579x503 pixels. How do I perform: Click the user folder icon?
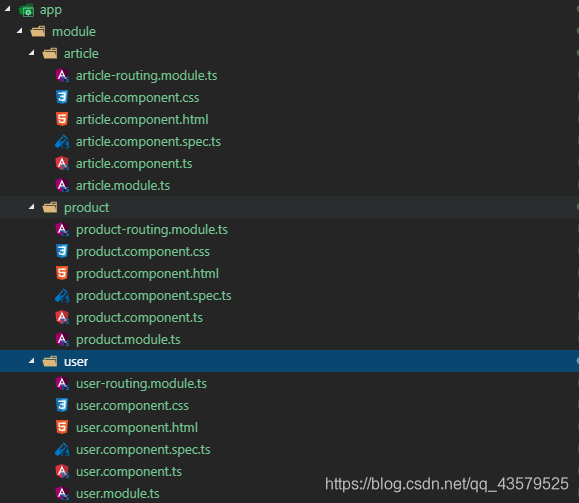coord(50,362)
